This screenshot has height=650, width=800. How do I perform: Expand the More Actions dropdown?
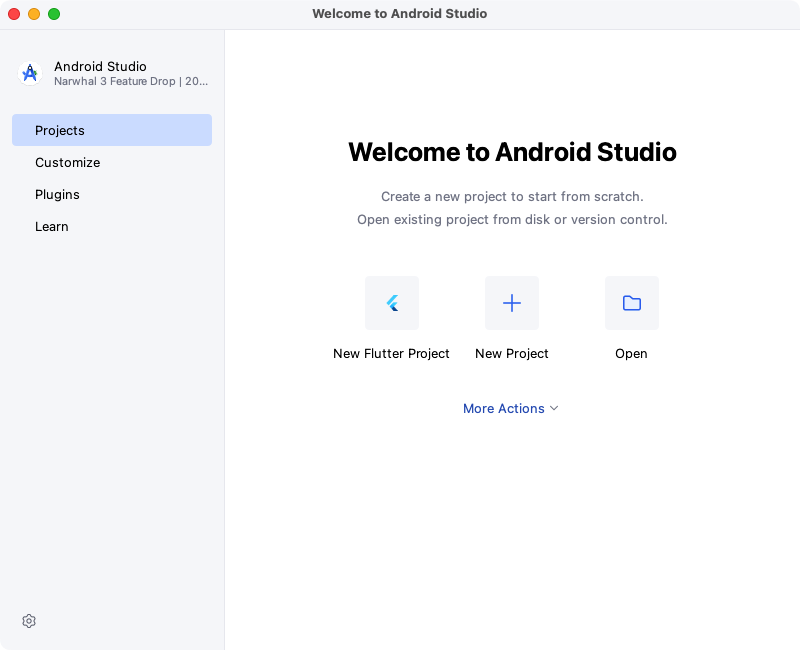tap(511, 408)
